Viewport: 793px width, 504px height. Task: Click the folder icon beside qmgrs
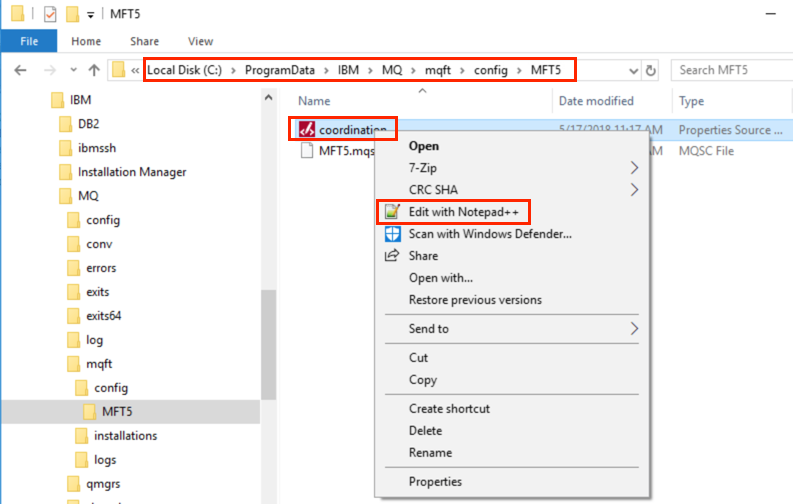[73, 483]
